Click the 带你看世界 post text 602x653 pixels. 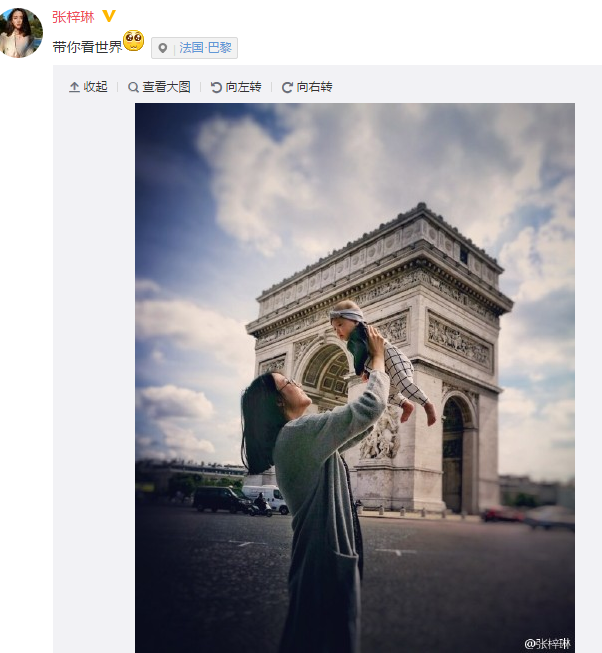87,47
